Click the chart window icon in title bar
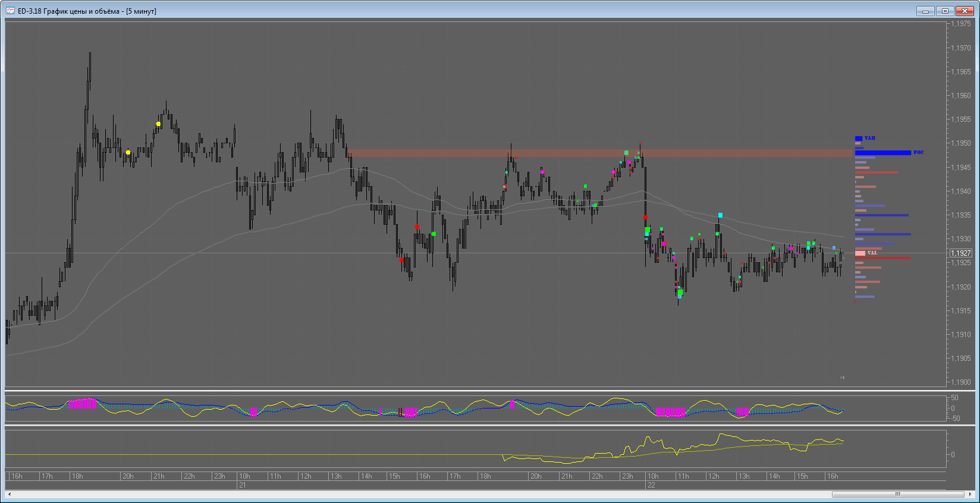Image resolution: width=980 pixels, height=503 pixels. (10, 11)
